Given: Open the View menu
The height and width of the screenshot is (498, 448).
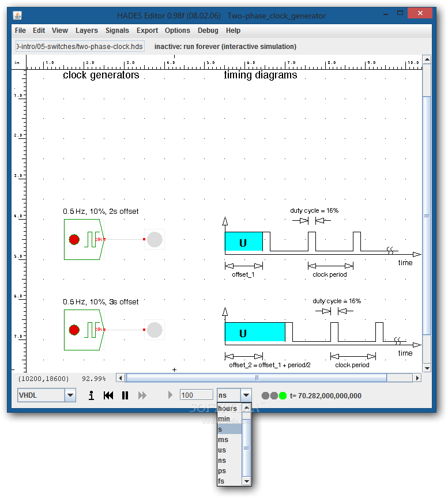Looking at the screenshot, I should coord(60,31).
